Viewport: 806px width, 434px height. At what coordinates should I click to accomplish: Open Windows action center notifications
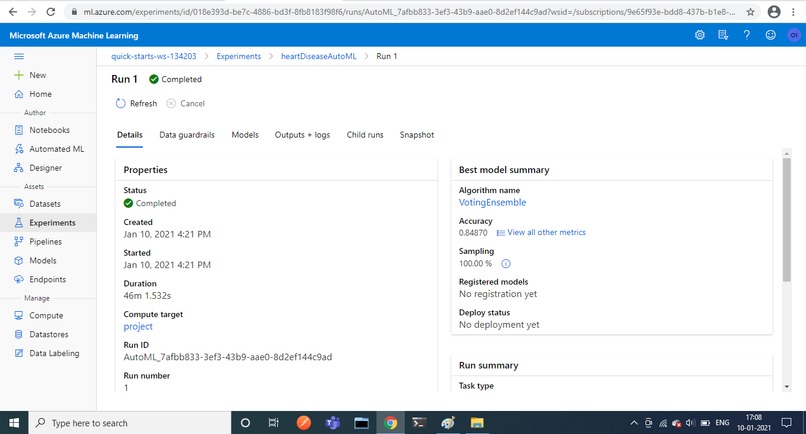[x=786, y=423]
